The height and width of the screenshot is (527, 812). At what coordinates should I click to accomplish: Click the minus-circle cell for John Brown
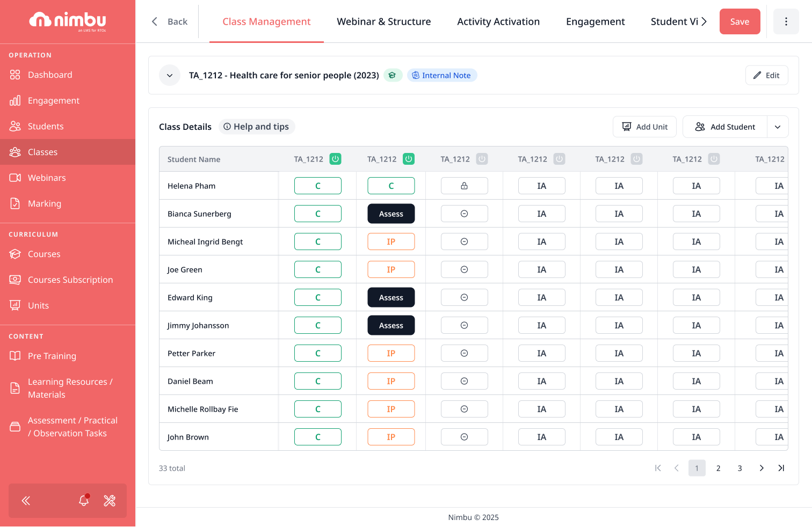(465, 437)
